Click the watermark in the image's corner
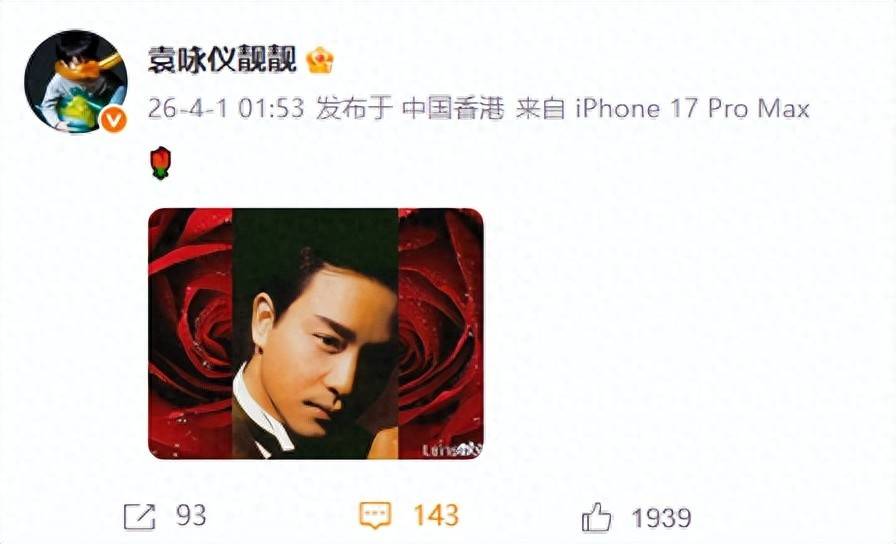 click(x=453, y=450)
